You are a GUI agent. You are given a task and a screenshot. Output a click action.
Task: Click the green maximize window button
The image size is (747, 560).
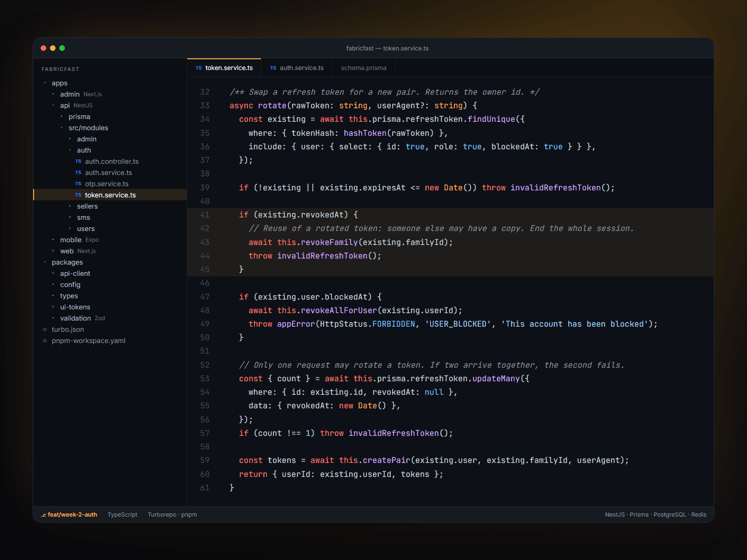(x=62, y=48)
